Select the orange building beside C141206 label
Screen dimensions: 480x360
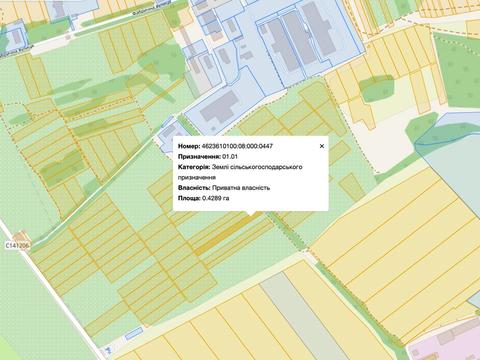[x=23, y=236]
